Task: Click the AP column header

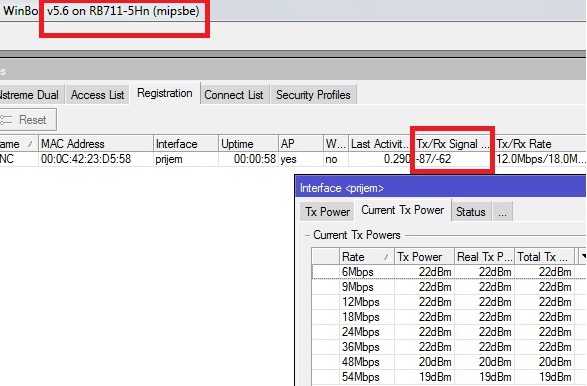Action: pos(301,144)
